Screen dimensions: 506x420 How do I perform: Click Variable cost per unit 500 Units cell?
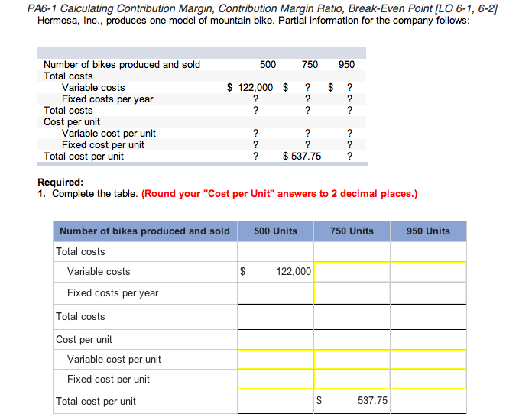coord(276,359)
